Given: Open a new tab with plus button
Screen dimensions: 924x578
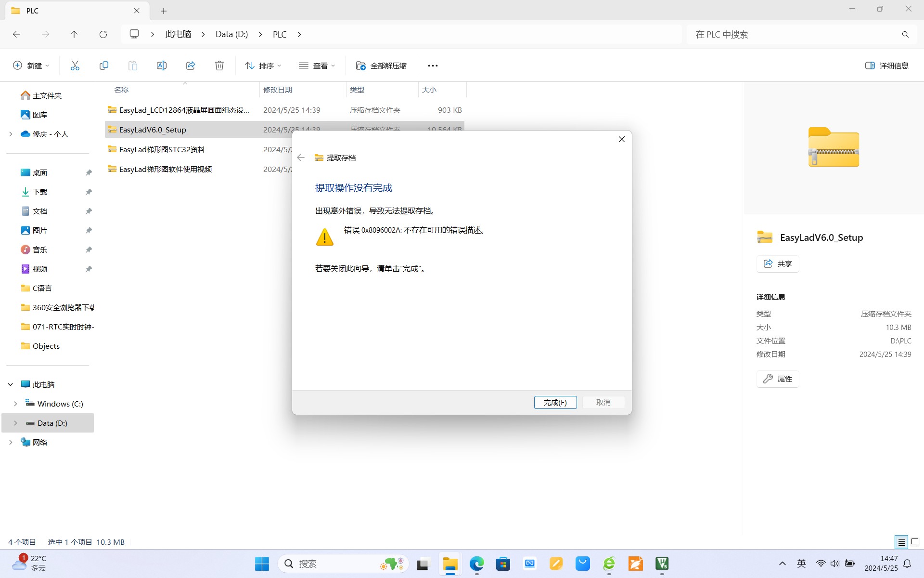Looking at the screenshot, I should point(164,11).
